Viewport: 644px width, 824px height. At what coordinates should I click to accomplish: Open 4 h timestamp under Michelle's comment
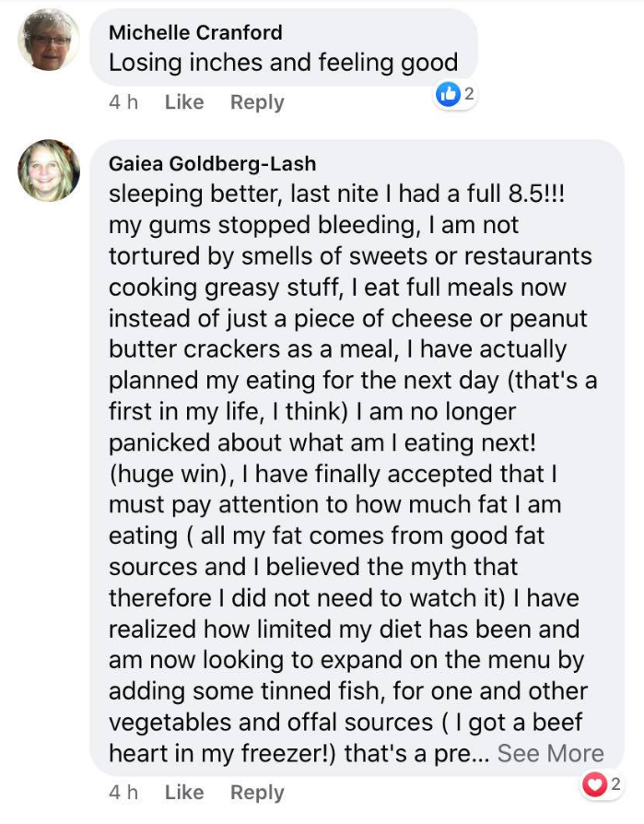(x=123, y=102)
